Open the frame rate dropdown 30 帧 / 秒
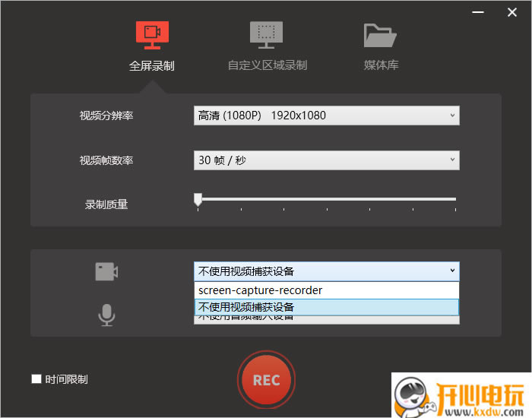 pyautogui.click(x=327, y=160)
